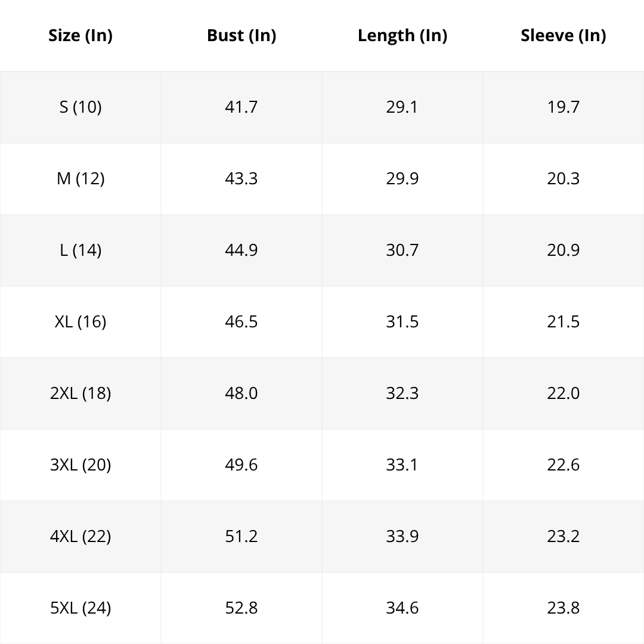Select the Length (In) header cell
Image resolution: width=644 pixels, height=644 pixels.
pos(402,35)
